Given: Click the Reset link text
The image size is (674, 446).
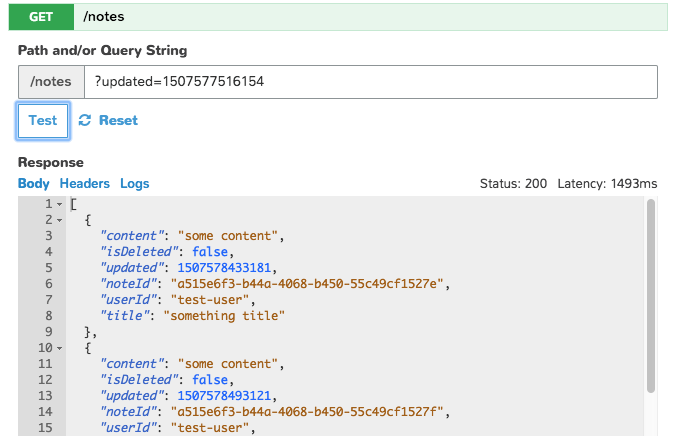Looking at the screenshot, I should [x=118, y=121].
